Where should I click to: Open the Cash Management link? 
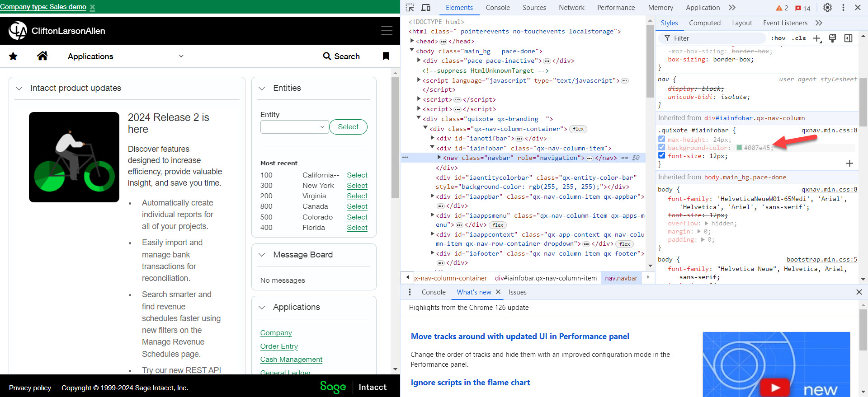pyautogui.click(x=291, y=360)
